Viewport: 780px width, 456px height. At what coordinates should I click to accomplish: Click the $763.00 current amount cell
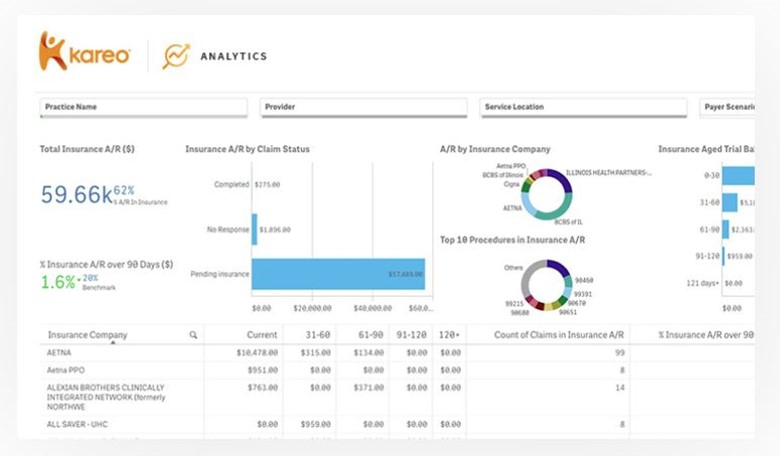pyautogui.click(x=263, y=387)
